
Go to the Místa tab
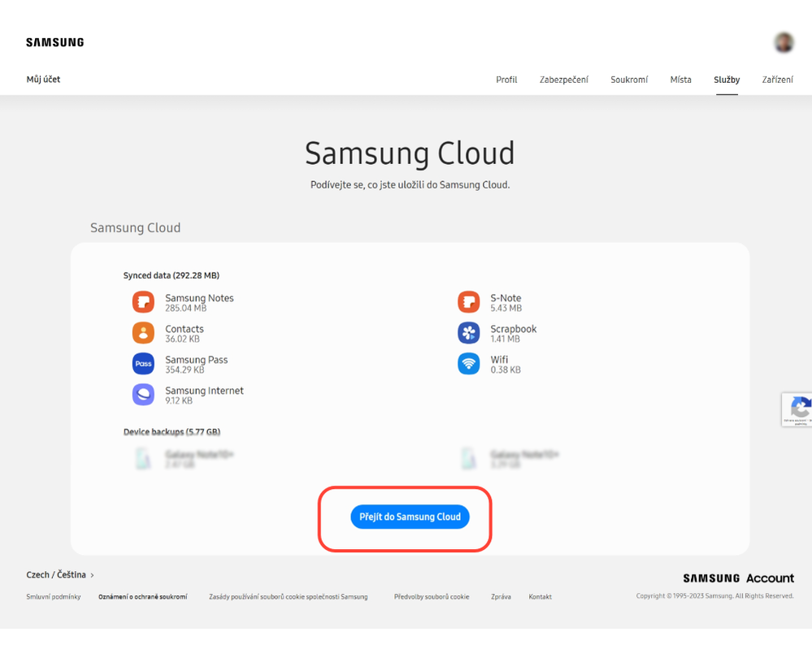click(x=680, y=80)
